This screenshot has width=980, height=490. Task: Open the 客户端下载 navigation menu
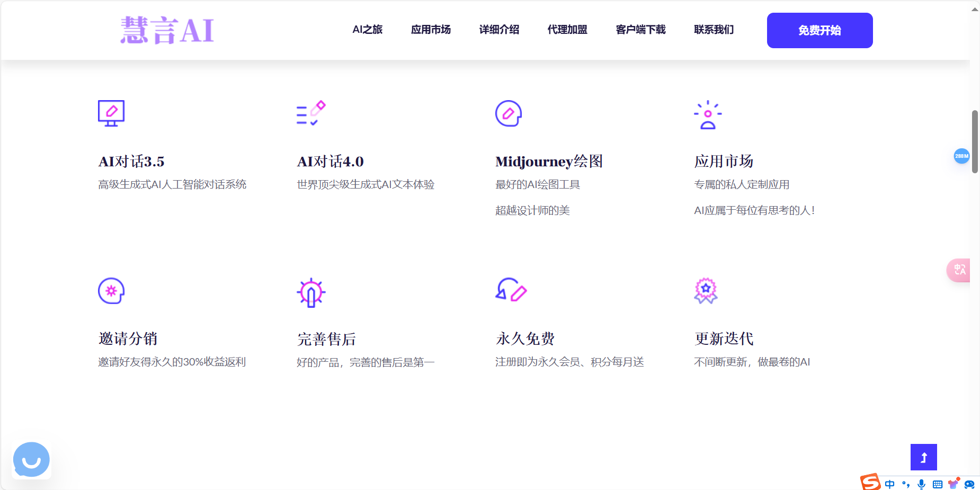[x=639, y=30]
